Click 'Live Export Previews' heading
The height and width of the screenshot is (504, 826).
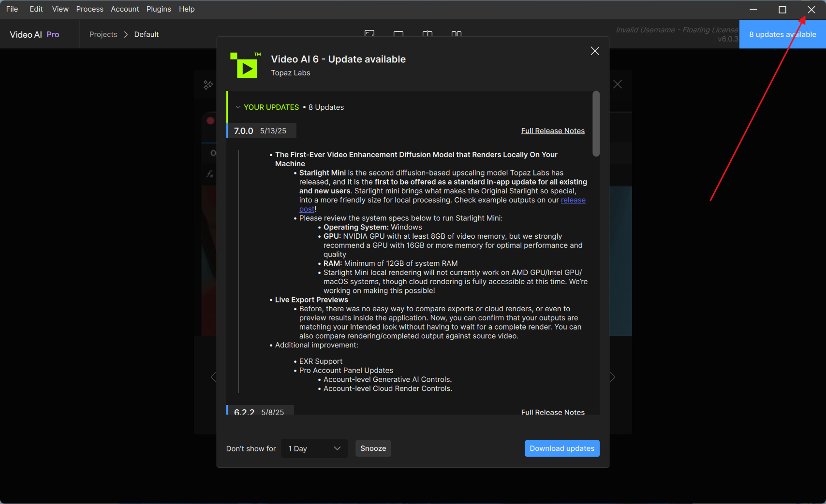pos(311,300)
